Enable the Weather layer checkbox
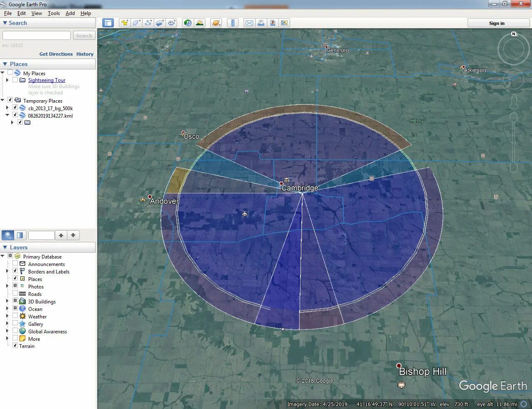The width and height of the screenshot is (532, 409). (x=15, y=316)
